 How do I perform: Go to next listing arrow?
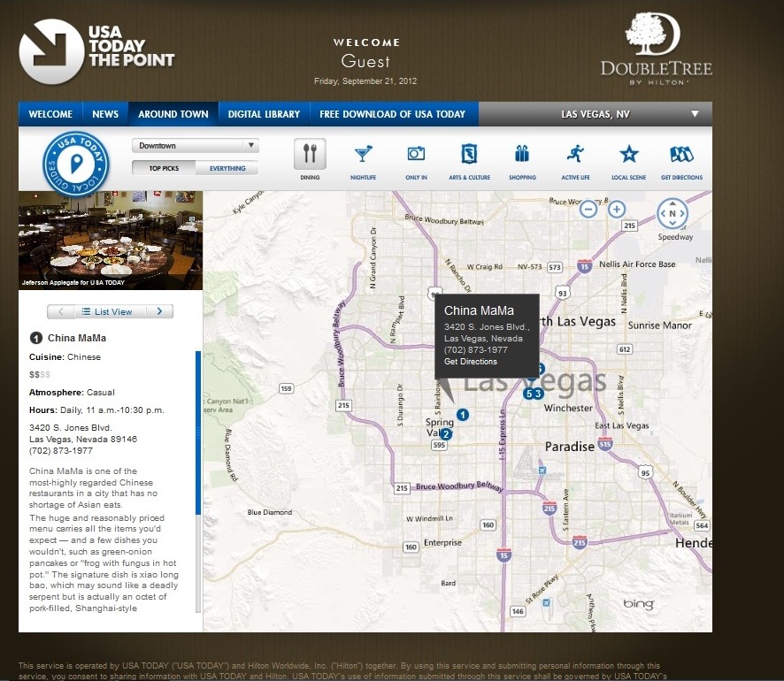pos(159,311)
